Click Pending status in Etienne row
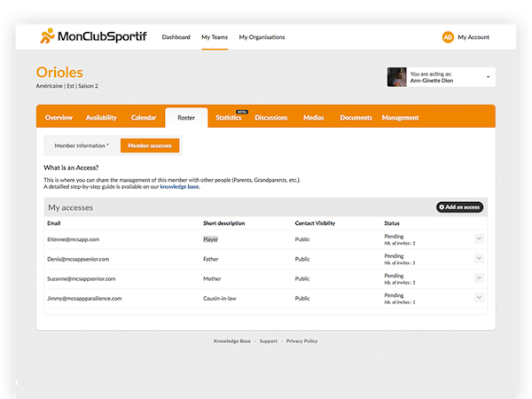Viewport: 532px width, 399px height. point(394,236)
